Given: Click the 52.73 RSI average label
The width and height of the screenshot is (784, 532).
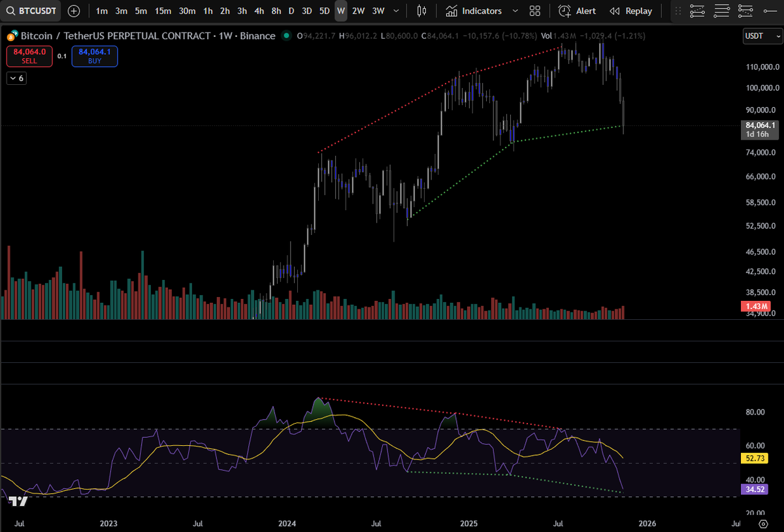Looking at the screenshot, I should point(754,458).
